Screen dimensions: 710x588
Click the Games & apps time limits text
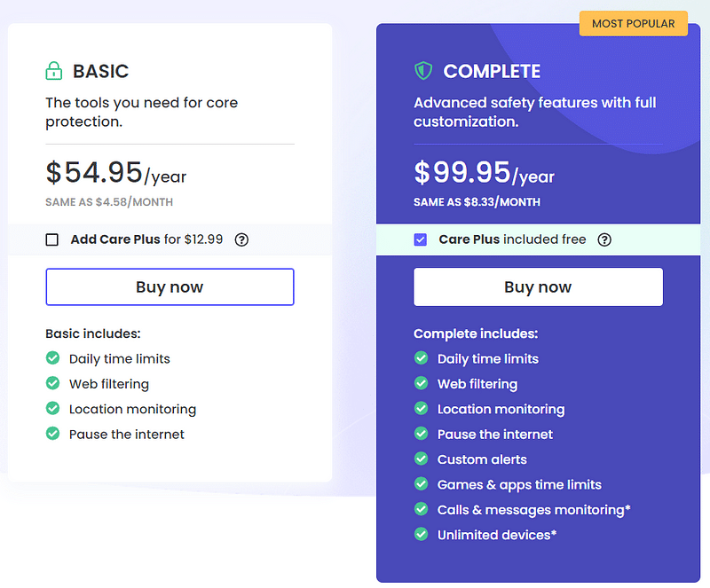click(519, 485)
